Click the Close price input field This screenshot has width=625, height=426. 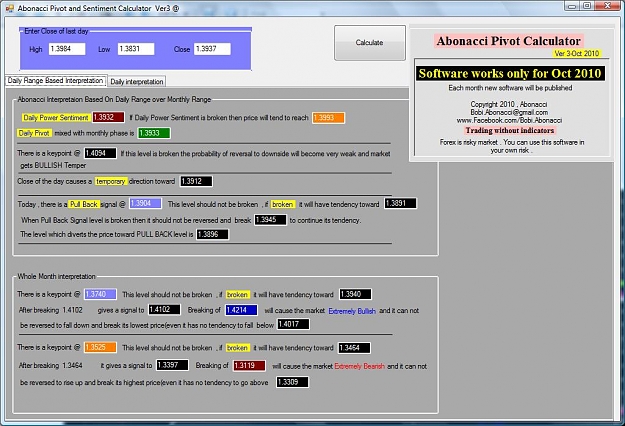pos(212,49)
